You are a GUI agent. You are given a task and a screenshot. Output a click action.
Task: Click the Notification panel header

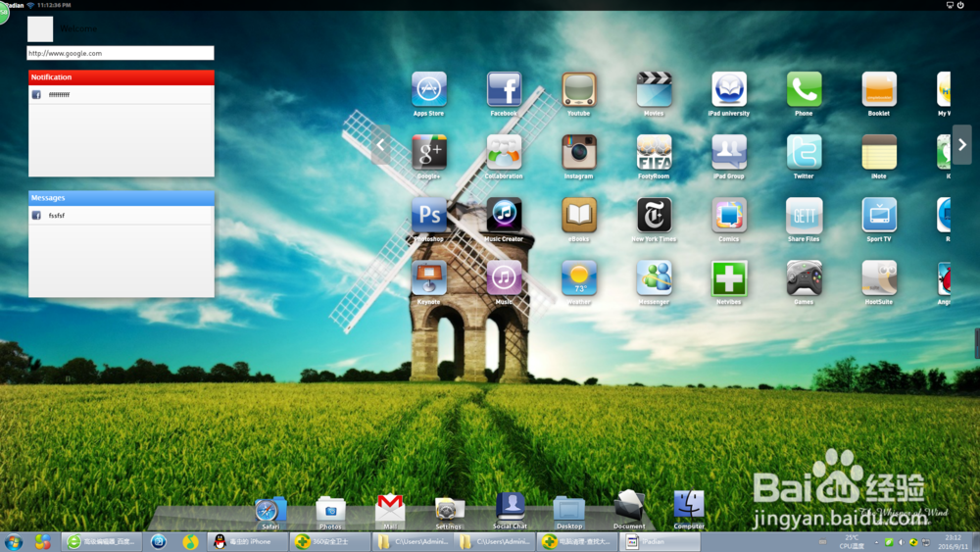(122, 76)
